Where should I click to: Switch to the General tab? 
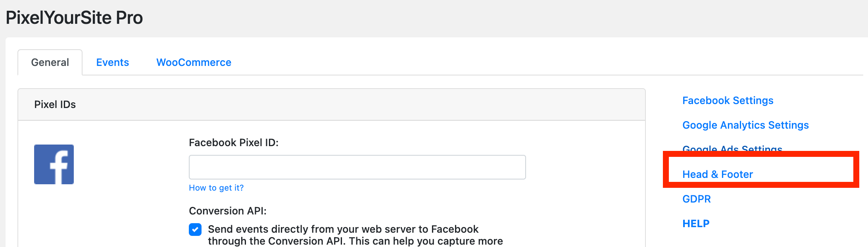(50, 62)
